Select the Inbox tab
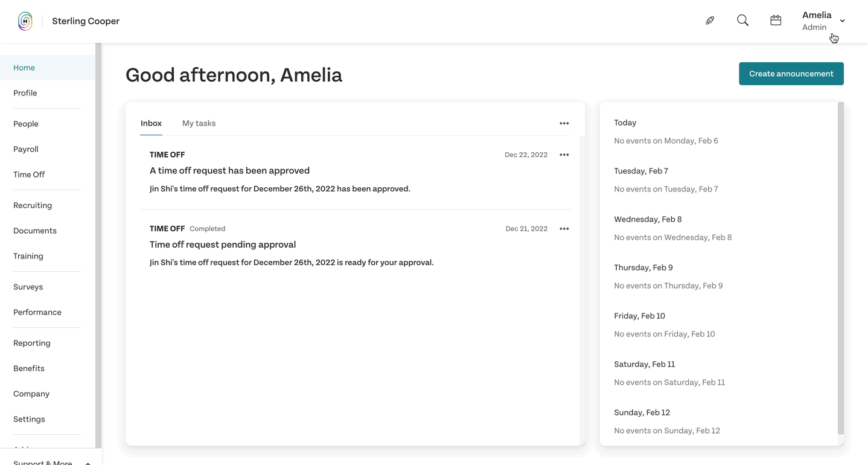The image size is (868, 465). coord(151,123)
